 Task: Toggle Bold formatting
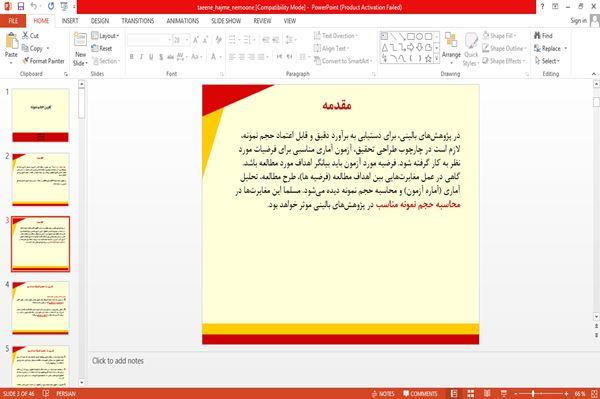pyautogui.click(x=132, y=57)
